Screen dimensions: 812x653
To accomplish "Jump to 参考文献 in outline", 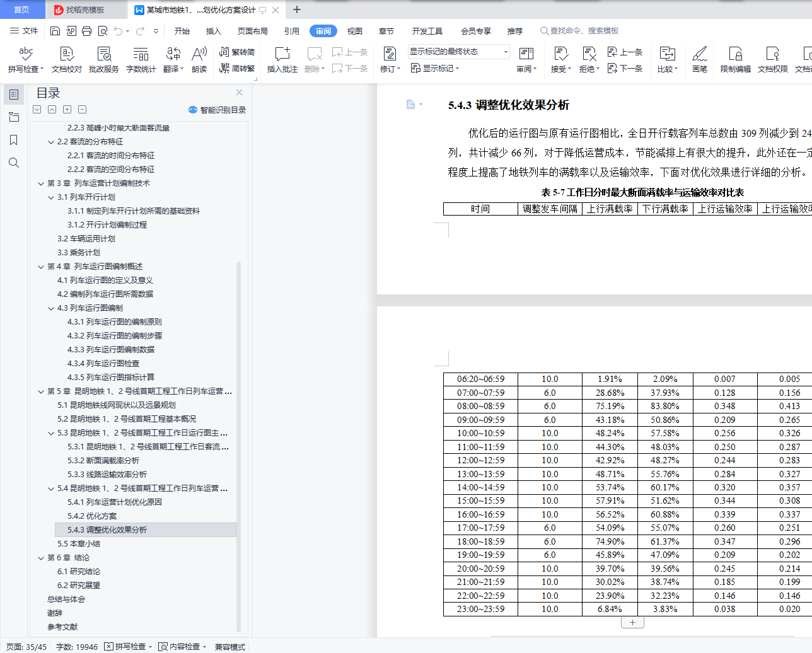I will coord(62,627).
